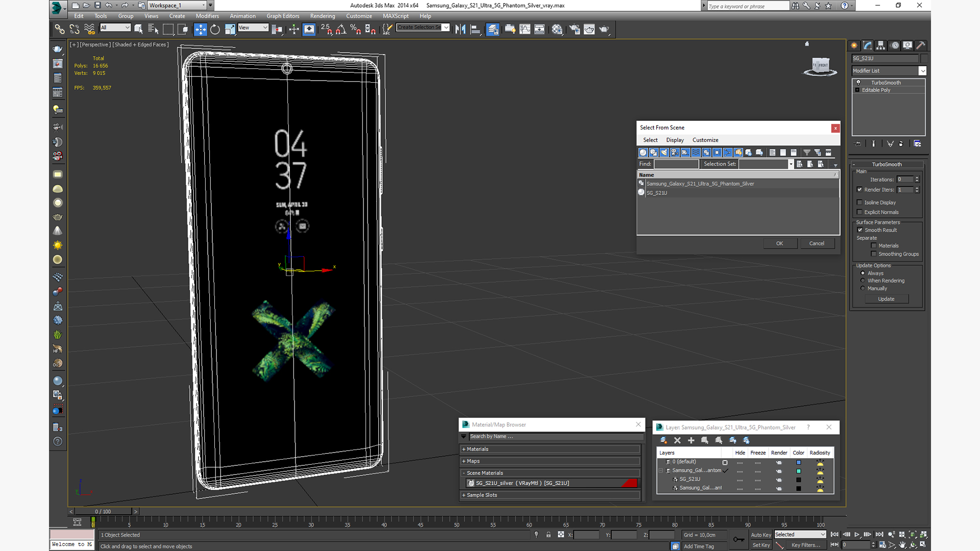980x551 pixels.
Task: Click the delete layer X icon
Action: click(x=677, y=440)
